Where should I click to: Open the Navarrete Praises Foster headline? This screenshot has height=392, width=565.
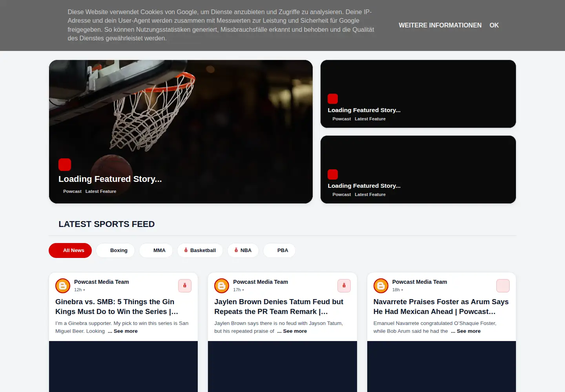(x=441, y=307)
